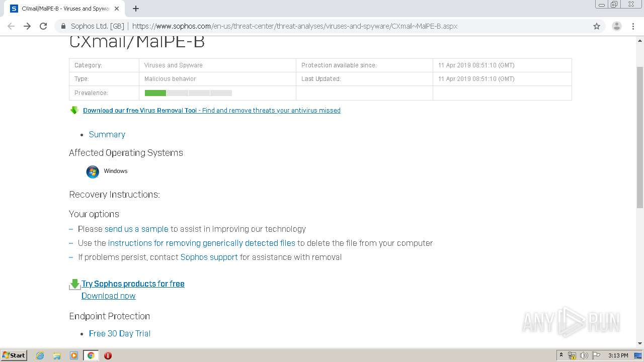The width and height of the screenshot is (644, 362).
Task: Click the volume speaker tray icon
Action: click(x=584, y=355)
